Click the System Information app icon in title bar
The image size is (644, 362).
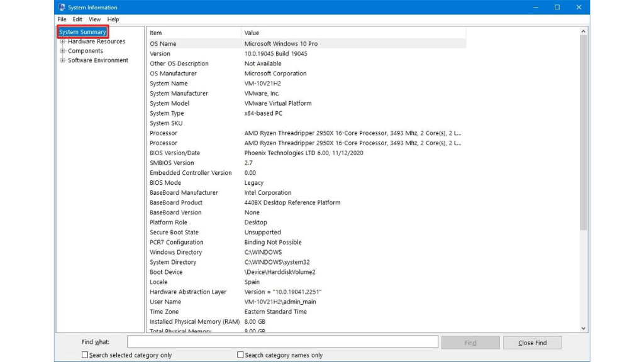(x=62, y=8)
